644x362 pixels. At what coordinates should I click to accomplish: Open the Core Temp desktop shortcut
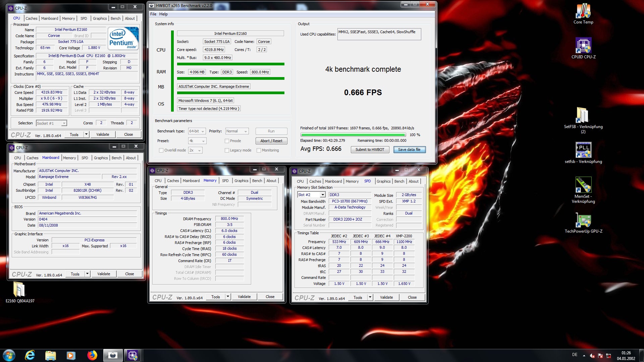[583, 14]
